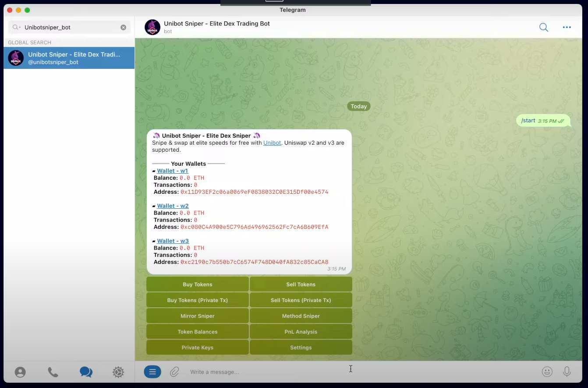The height and width of the screenshot is (388, 588).
Task: Close the Telegram window with the red button
Action: click(10, 10)
